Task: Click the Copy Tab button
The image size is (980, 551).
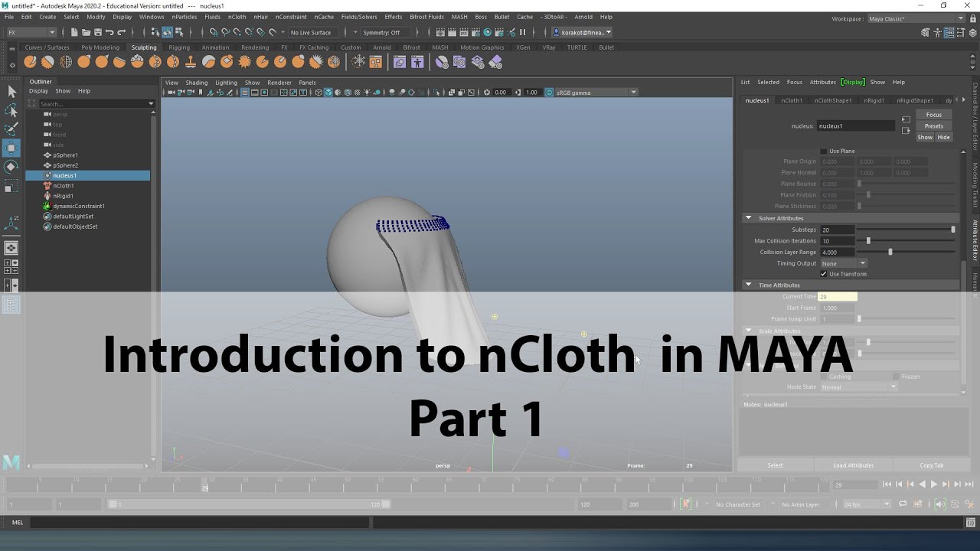Action: [932, 465]
